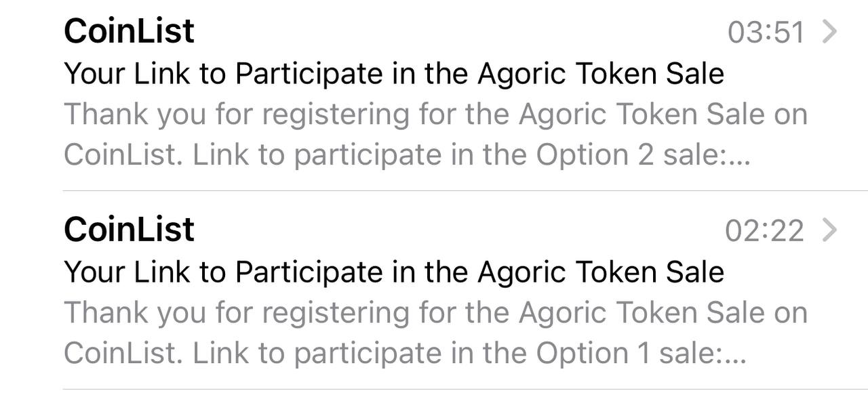Open the message preview mentioning Option 1 sale

coord(436,333)
